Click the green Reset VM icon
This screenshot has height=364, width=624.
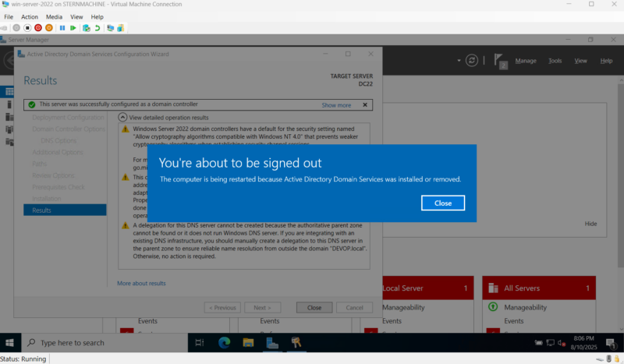[73, 28]
